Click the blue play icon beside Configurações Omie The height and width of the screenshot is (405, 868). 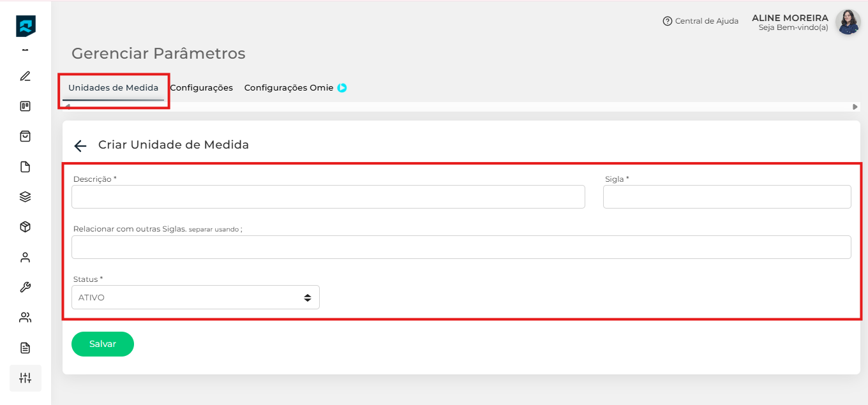point(342,88)
